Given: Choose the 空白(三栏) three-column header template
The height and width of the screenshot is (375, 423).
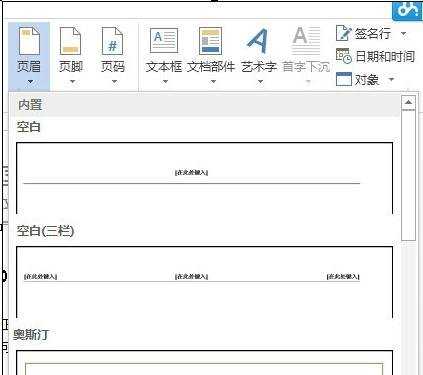Looking at the screenshot, I should (205, 282).
